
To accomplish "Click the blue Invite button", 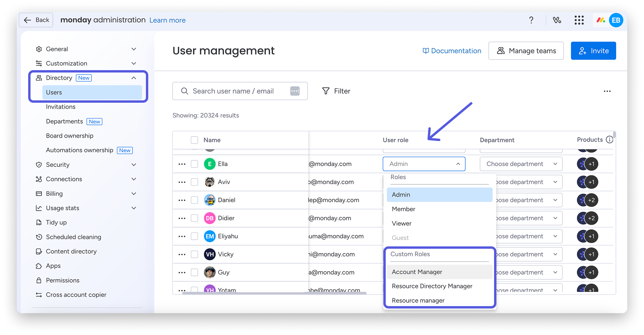I will point(593,51).
